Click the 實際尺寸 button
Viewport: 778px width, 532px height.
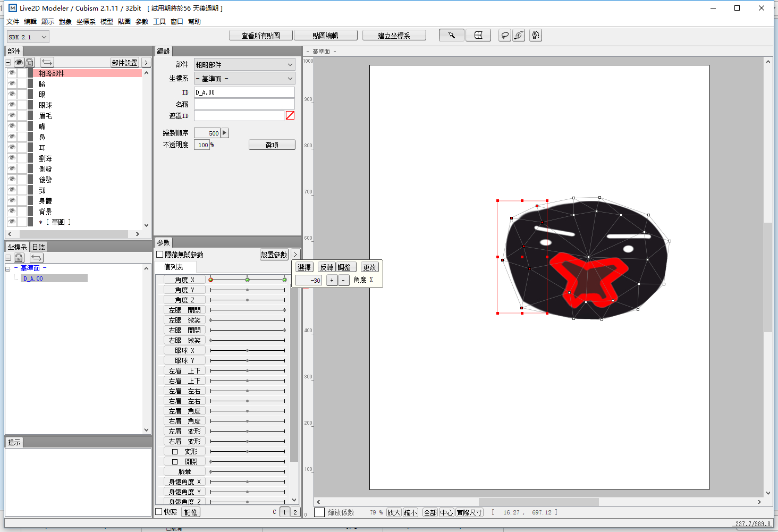tap(470, 512)
